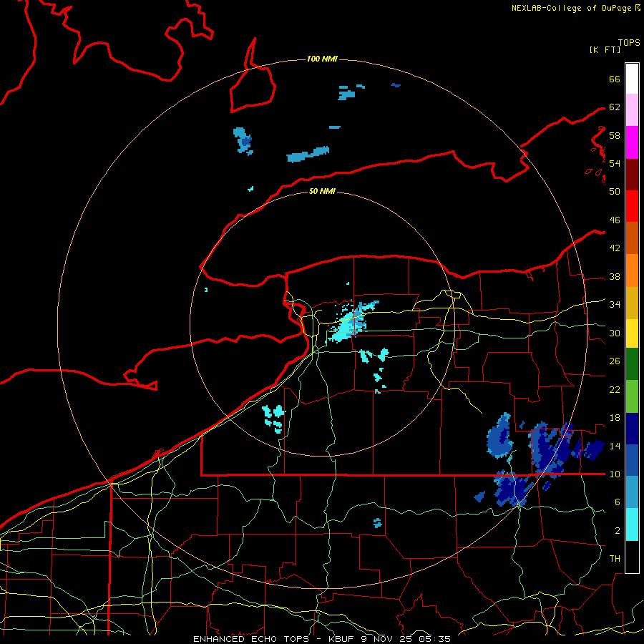644x644 pixels.
Task: Click the 66 label on the tops scale
Action: click(x=615, y=79)
